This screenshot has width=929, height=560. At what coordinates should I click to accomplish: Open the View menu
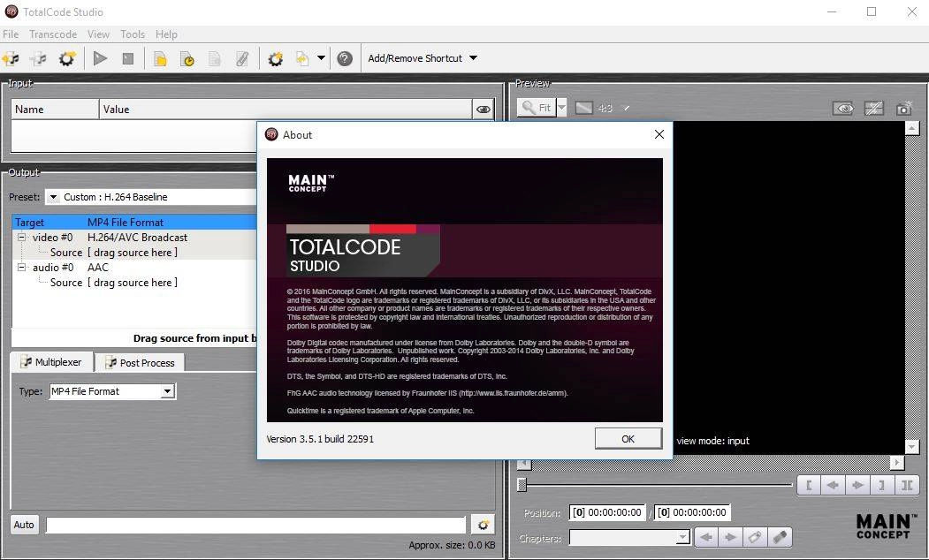tap(98, 34)
